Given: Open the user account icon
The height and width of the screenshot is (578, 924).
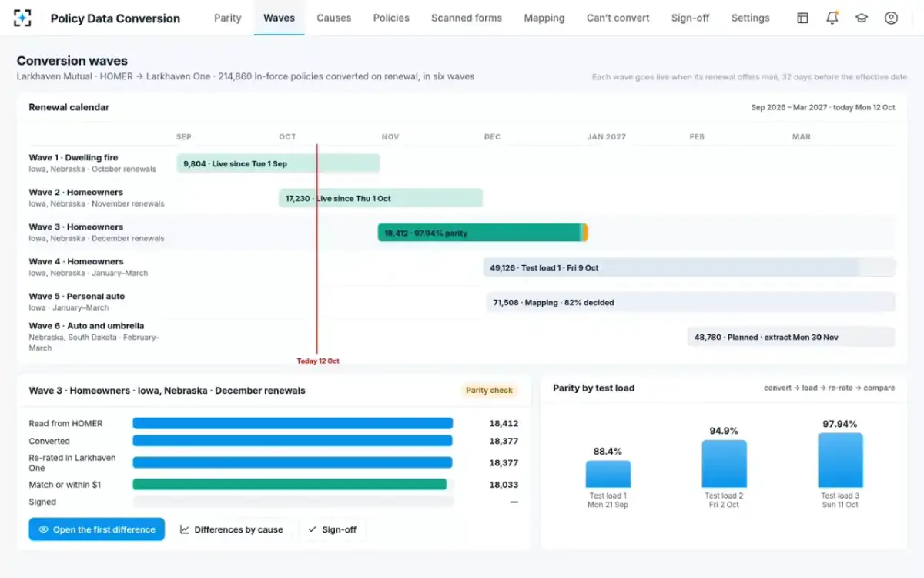Looking at the screenshot, I should [x=891, y=18].
